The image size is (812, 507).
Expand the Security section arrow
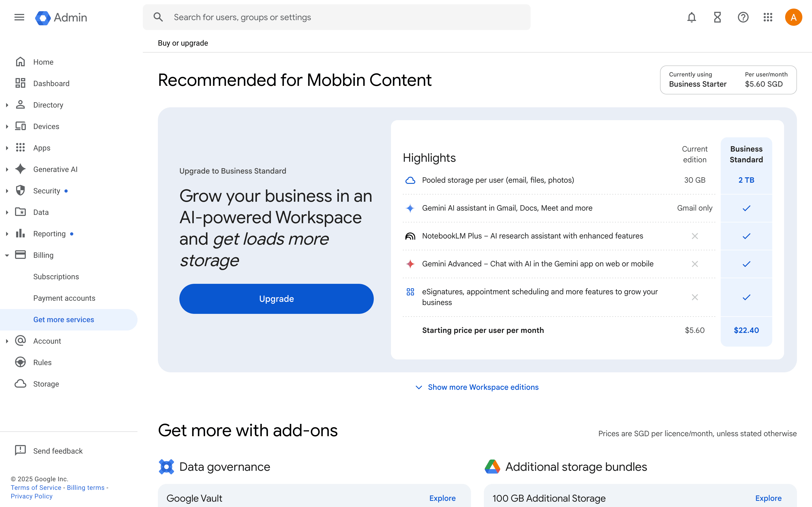point(7,191)
